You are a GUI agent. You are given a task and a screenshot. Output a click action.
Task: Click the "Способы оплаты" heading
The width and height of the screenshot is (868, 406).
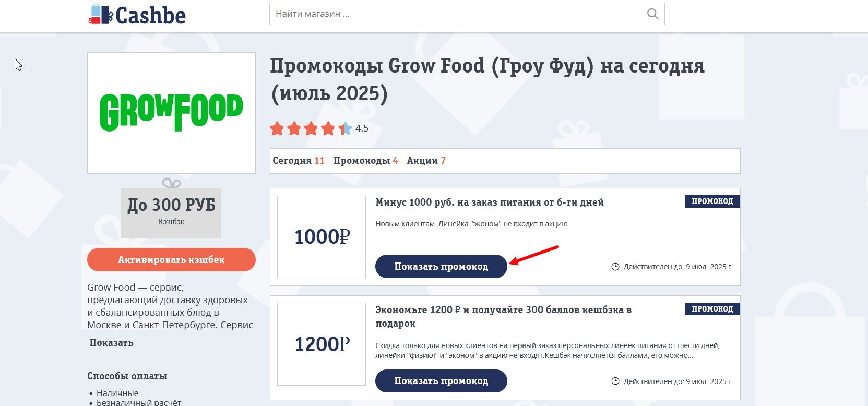click(127, 376)
